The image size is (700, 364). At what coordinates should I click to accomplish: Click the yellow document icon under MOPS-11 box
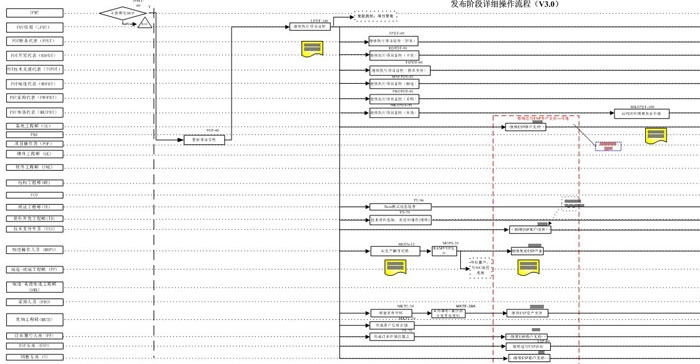pyautogui.click(x=395, y=267)
